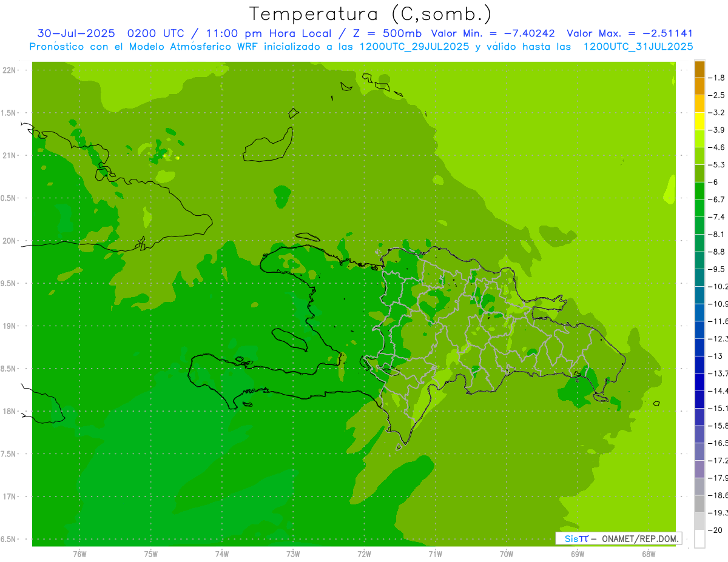Click the 68W longitude axis label
Viewport: 728px width, 562px height.
[649, 553]
